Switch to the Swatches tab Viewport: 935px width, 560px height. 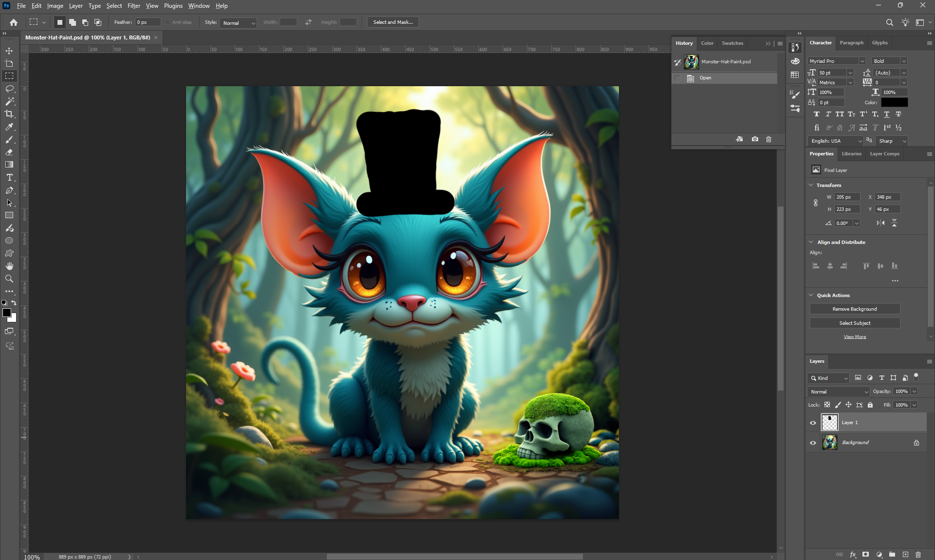tap(732, 43)
